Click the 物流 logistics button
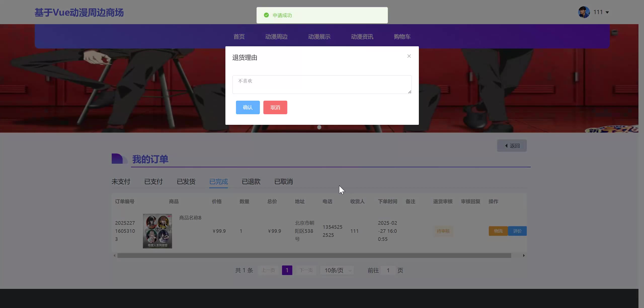The image size is (644, 308). (x=498, y=231)
